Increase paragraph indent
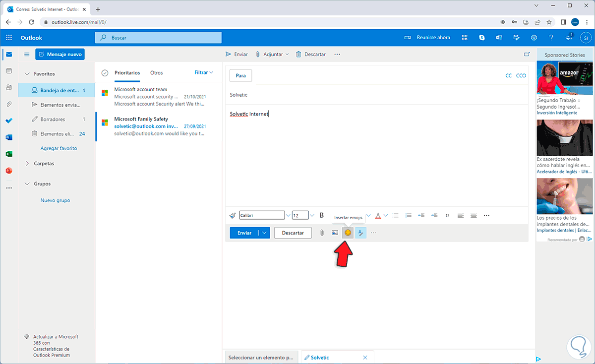Image resolution: width=595 pixels, height=364 pixels. click(434, 215)
